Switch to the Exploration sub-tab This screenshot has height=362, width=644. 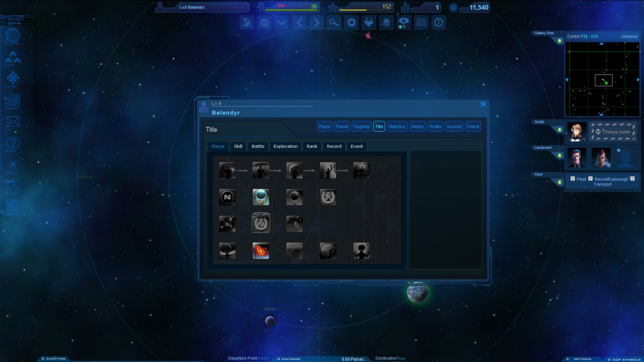click(285, 146)
